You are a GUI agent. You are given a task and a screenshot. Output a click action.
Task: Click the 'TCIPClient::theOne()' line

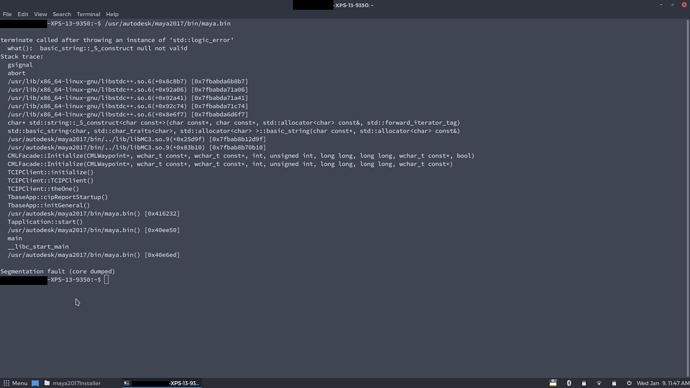click(x=43, y=189)
